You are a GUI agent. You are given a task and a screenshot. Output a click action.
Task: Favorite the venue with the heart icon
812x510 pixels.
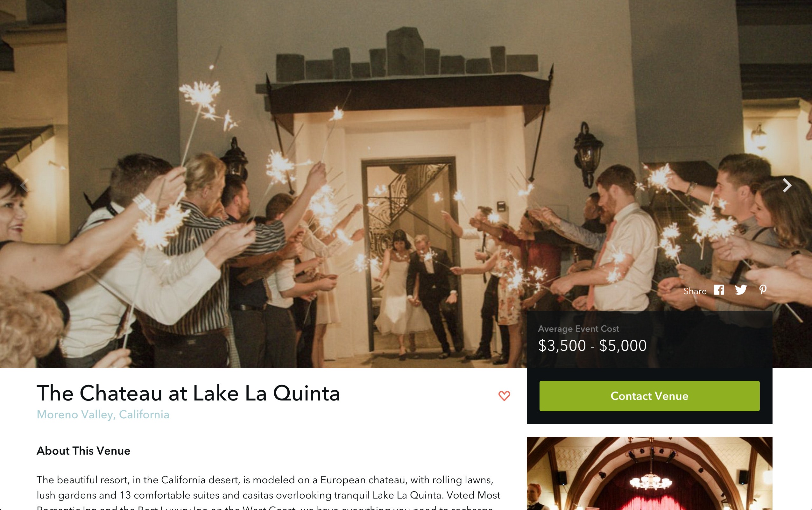(x=504, y=396)
